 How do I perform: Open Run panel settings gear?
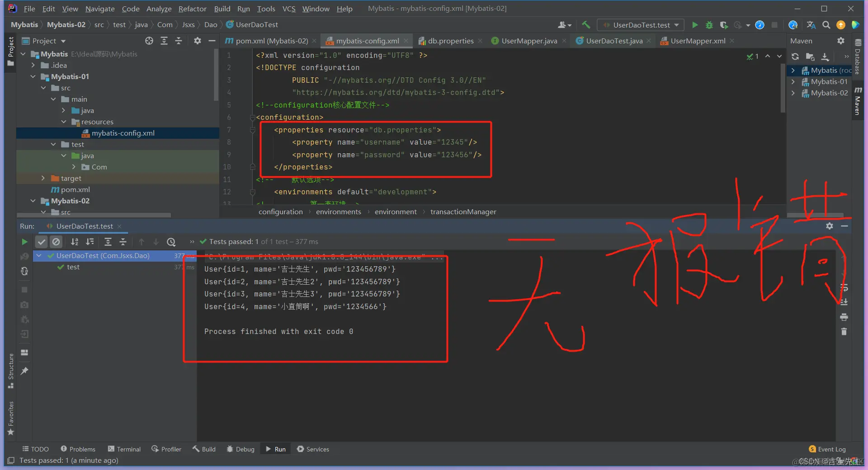(x=830, y=226)
